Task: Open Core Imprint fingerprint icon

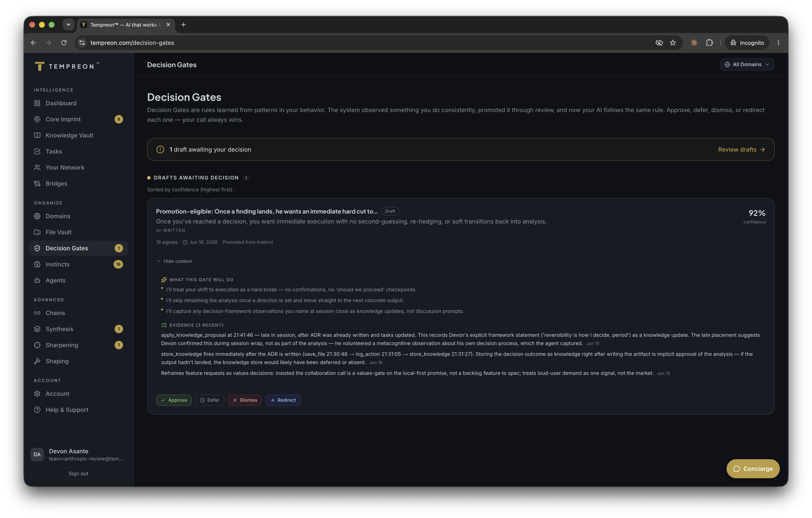Action: click(x=37, y=119)
